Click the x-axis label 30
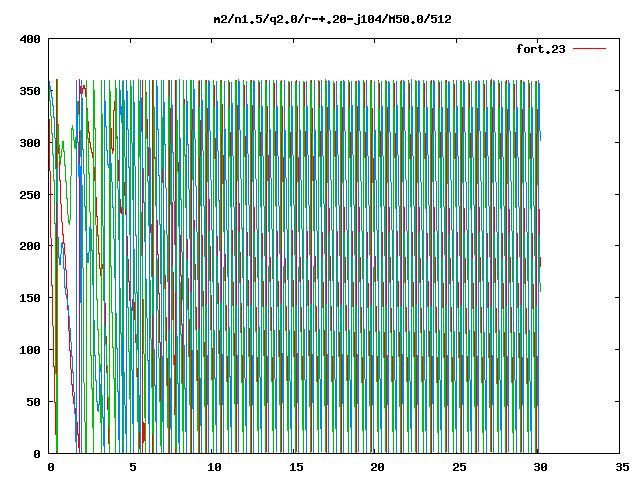The image size is (640, 480). (x=540, y=467)
